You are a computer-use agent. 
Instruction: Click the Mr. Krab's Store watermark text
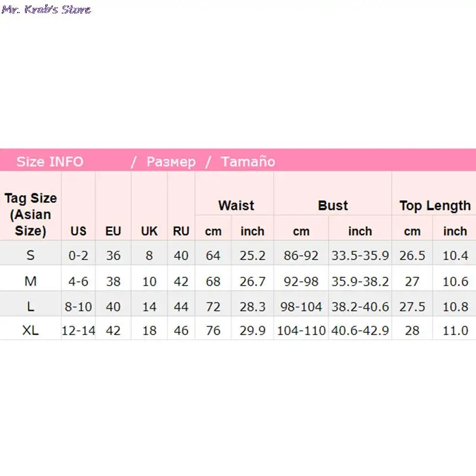46,10
